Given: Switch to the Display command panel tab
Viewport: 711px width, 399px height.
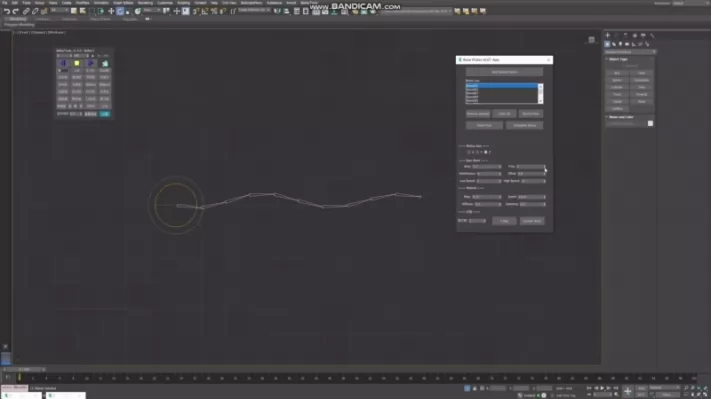Looking at the screenshot, I should click(643, 35).
